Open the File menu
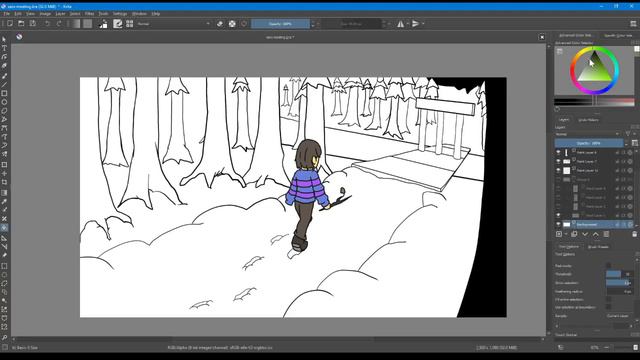The height and width of the screenshot is (360, 640). [7, 13]
